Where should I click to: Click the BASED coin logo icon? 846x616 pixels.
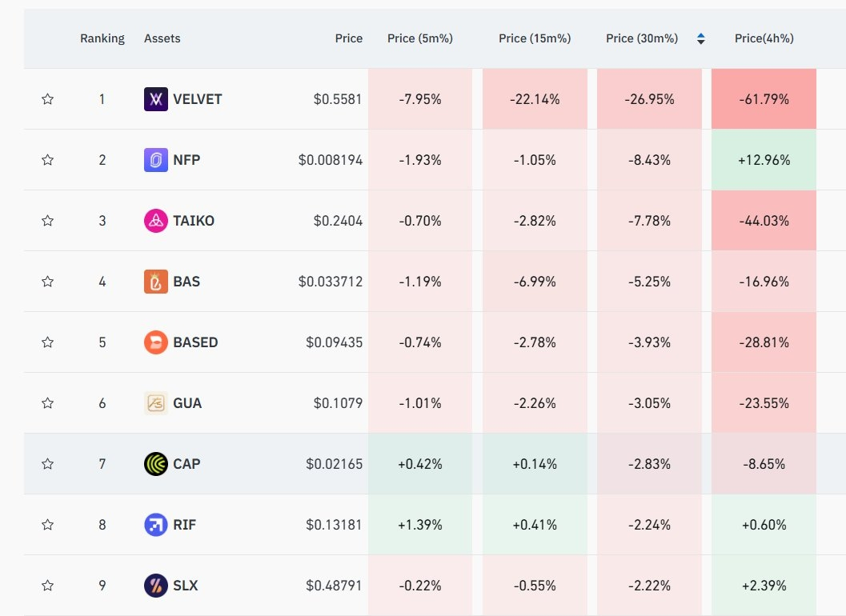156,342
